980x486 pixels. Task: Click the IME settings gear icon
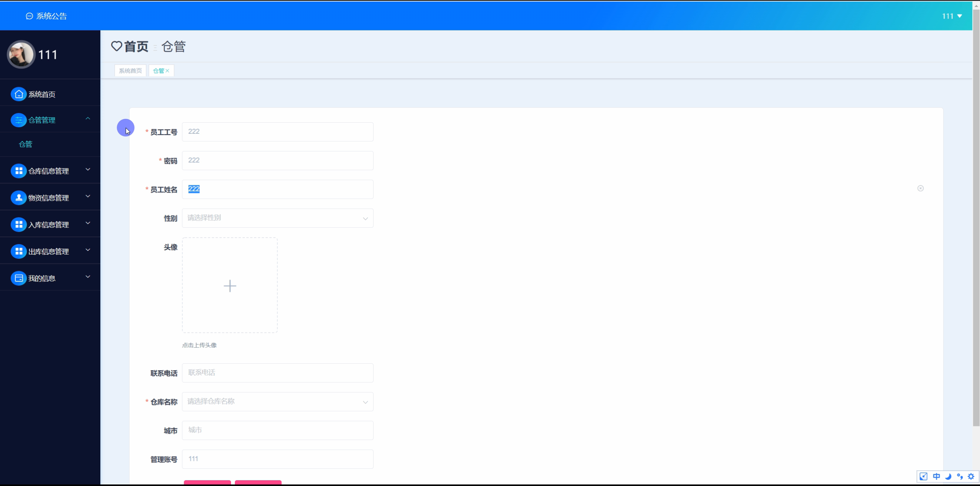tap(971, 476)
